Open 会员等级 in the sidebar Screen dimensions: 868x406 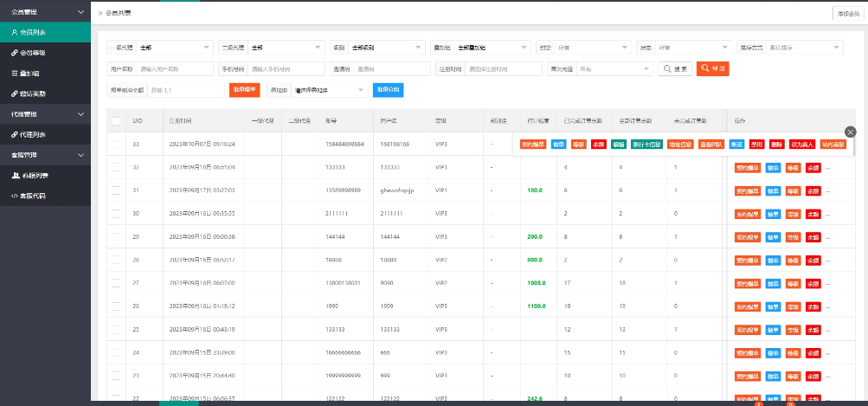(x=43, y=53)
